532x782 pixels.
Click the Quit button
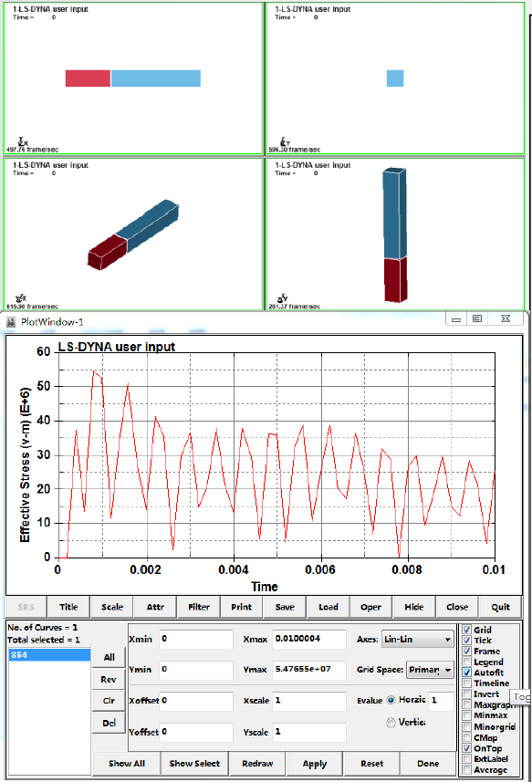[501, 607]
